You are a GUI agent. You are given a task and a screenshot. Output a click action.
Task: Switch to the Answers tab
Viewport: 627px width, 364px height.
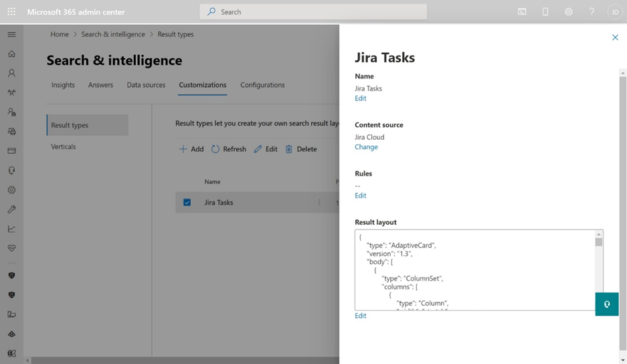click(x=100, y=85)
